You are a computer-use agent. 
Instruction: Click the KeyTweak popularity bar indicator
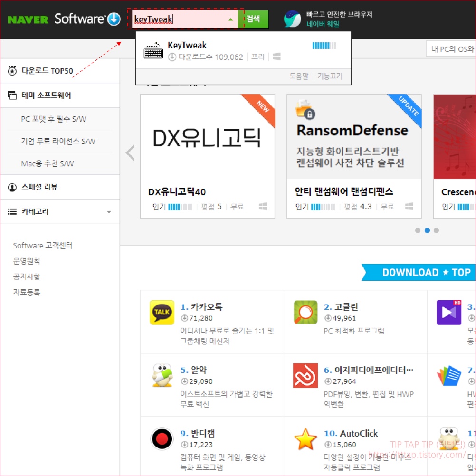324,46
